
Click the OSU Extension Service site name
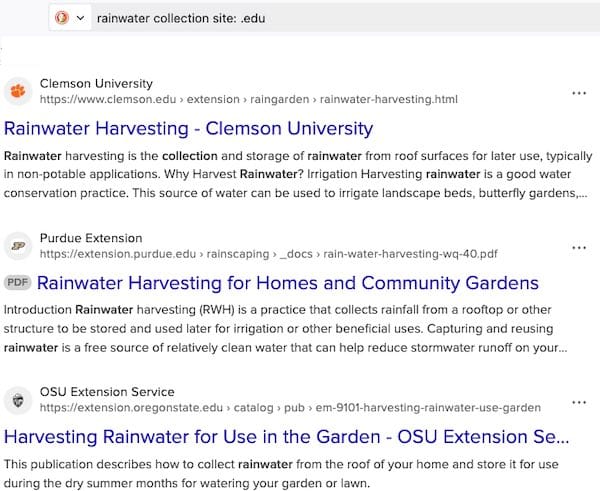(107, 392)
